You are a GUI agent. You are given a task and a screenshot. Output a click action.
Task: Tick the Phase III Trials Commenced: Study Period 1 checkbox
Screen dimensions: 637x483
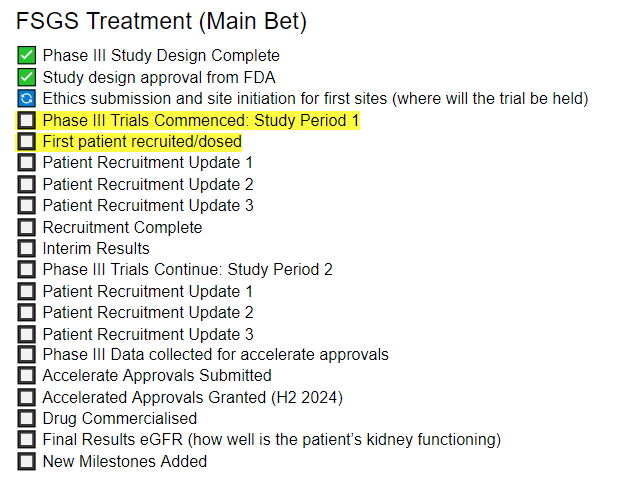(26, 120)
